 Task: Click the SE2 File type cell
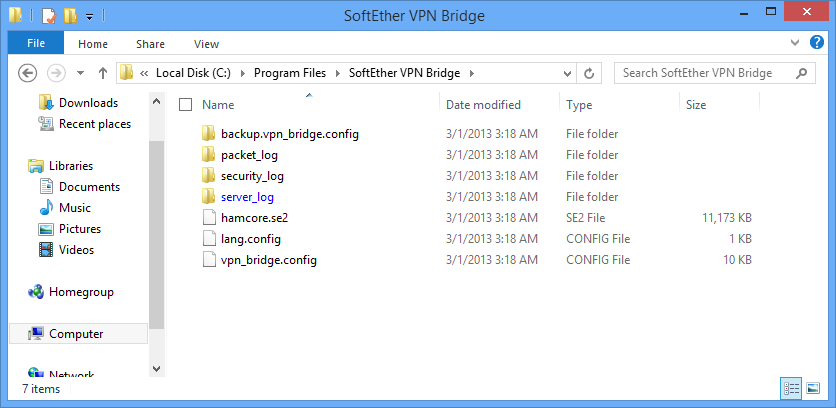[585, 218]
